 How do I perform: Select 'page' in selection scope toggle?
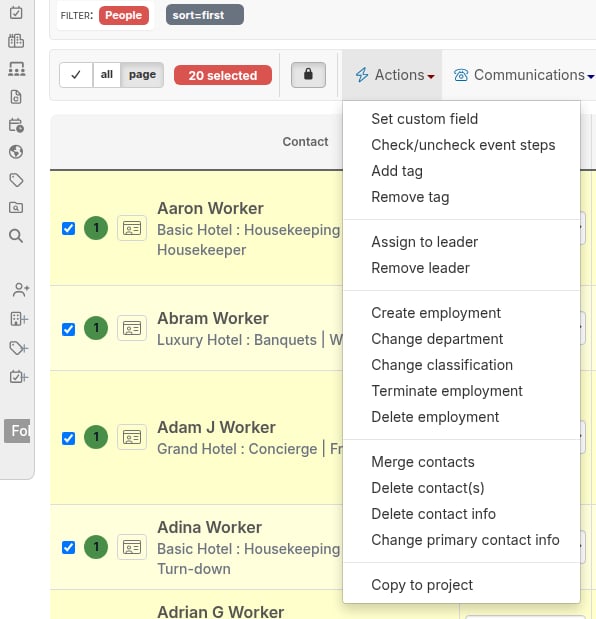click(x=142, y=75)
